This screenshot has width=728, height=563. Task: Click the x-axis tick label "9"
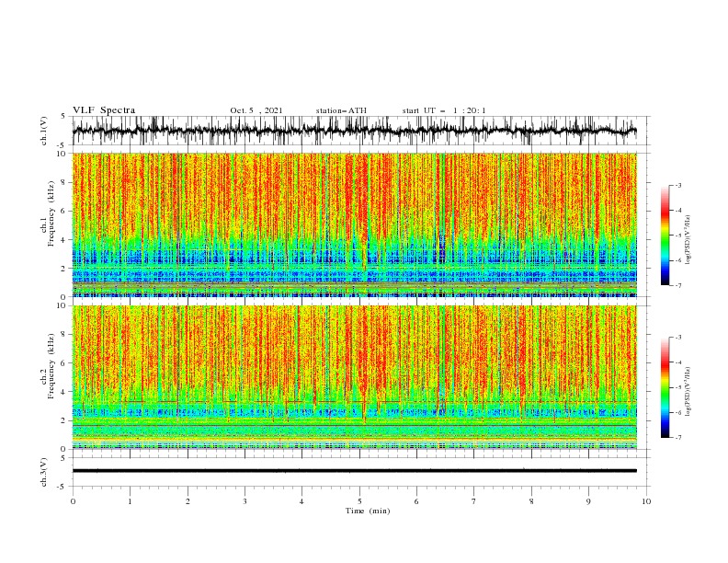(588, 501)
